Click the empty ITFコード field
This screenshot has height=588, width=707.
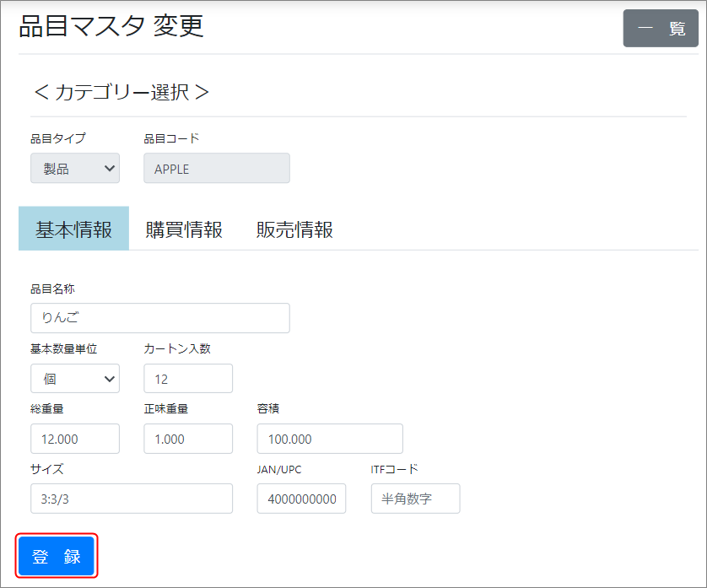pyautogui.click(x=415, y=499)
